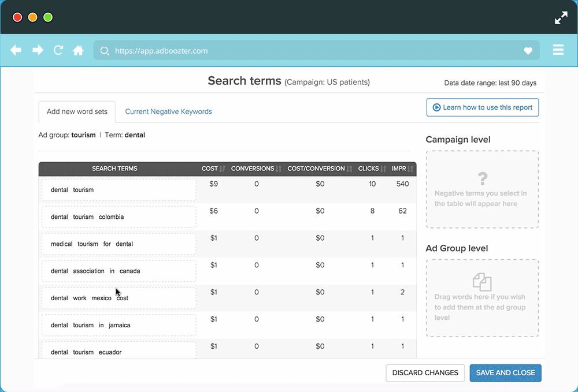Expand the window with the fullscreen arrows icon
Image resolution: width=578 pixels, height=392 pixels.
click(561, 18)
